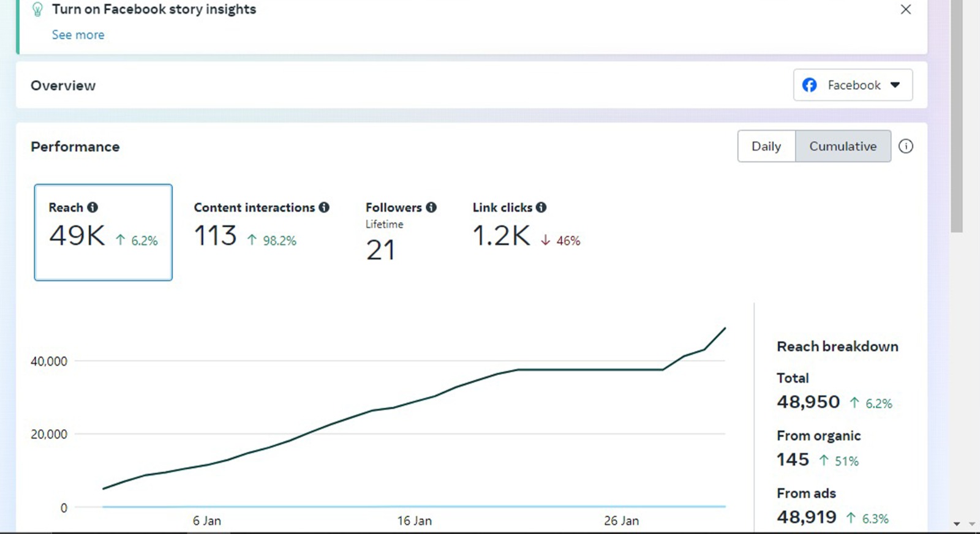Select the Reach metric card
Screen dimensions: 980x534
[103, 233]
